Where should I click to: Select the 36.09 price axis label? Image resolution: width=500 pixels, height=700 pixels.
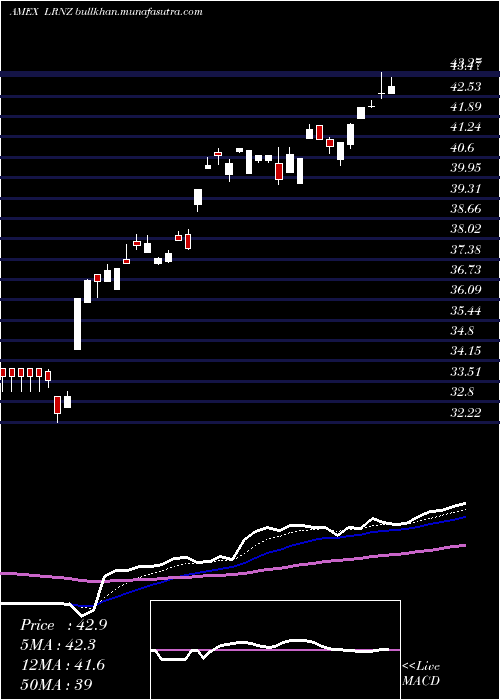(x=466, y=290)
